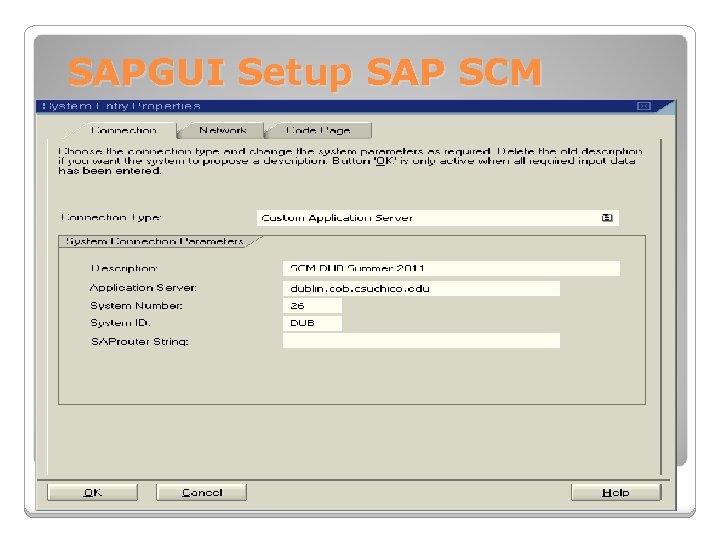Edit the Application Server field
The height and width of the screenshot is (540, 720).
pos(421,288)
